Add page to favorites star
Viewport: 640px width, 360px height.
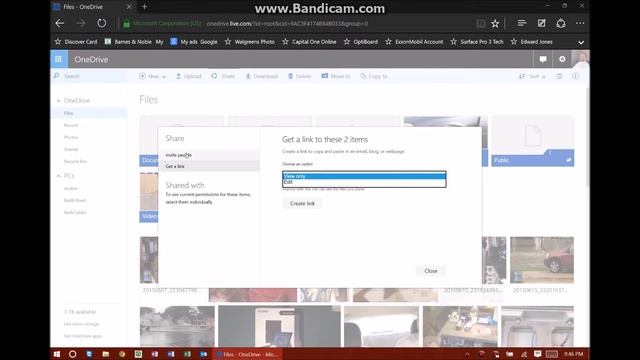pos(495,24)
